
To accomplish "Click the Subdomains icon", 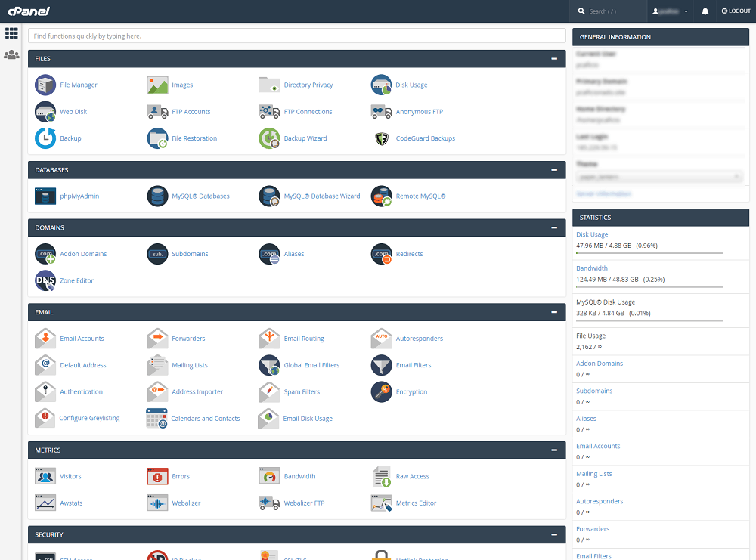I will (157, 254).
